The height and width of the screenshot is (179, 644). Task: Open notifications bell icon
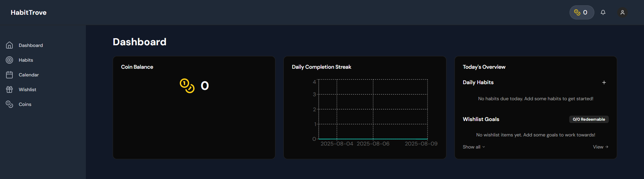603,12
